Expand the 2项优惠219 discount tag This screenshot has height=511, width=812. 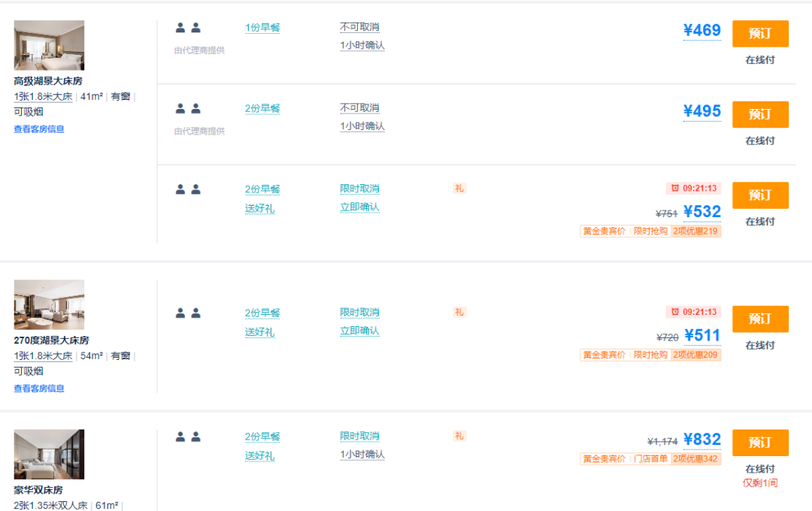pos(695,231)
